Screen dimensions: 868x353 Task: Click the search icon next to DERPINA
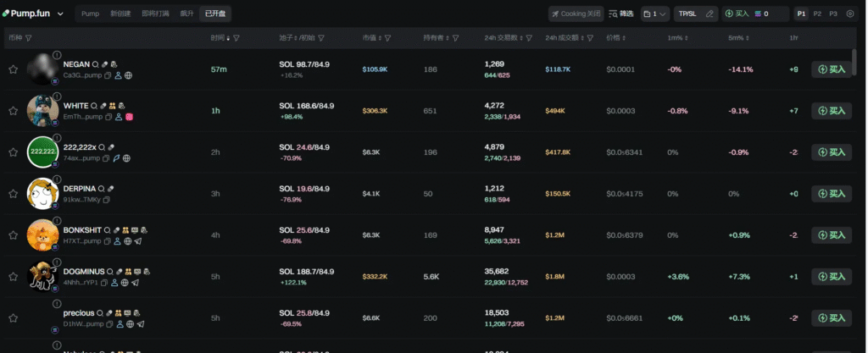[x=101, y=188]
